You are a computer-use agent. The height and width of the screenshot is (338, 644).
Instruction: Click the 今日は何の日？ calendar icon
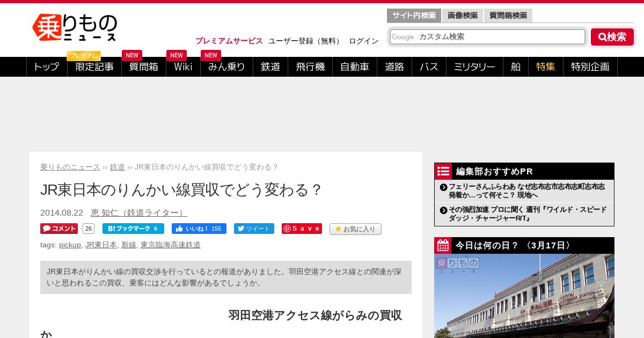click(443, 246)
